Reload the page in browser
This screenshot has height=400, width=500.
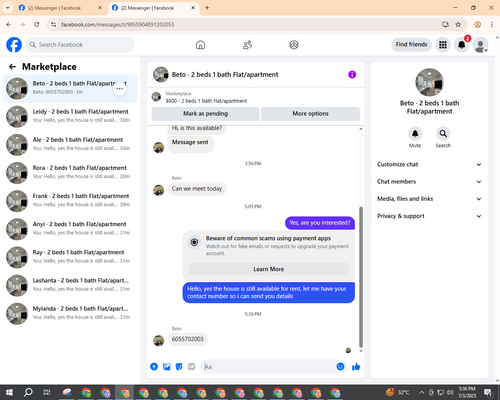[x=37, y=24]
